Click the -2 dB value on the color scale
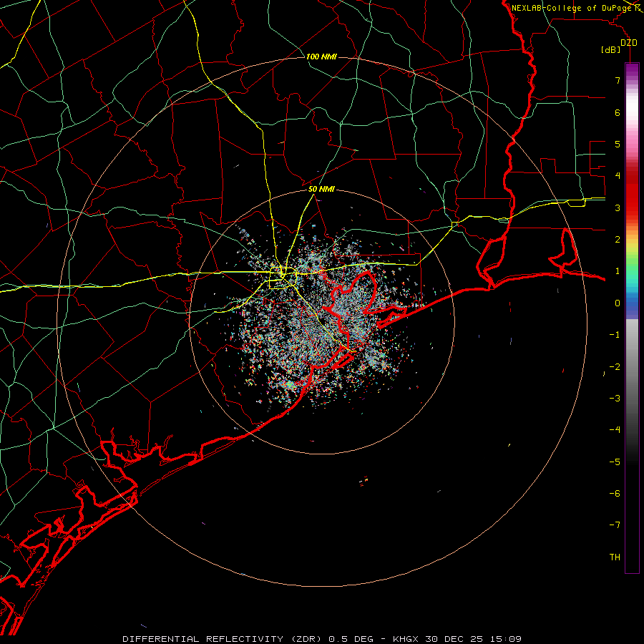The height and width of the screenshot is (644, 644). (x=615, y=366)
